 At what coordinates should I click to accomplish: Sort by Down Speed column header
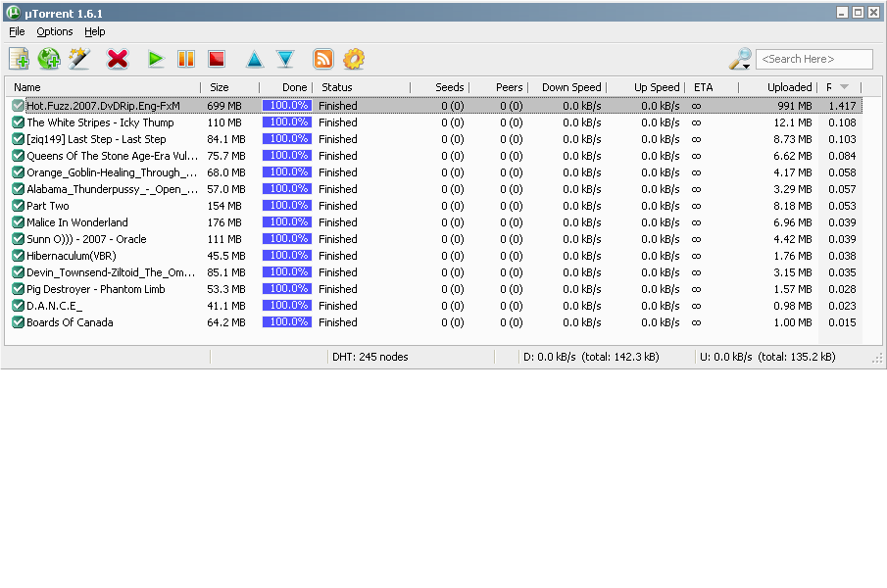point(567,87)
